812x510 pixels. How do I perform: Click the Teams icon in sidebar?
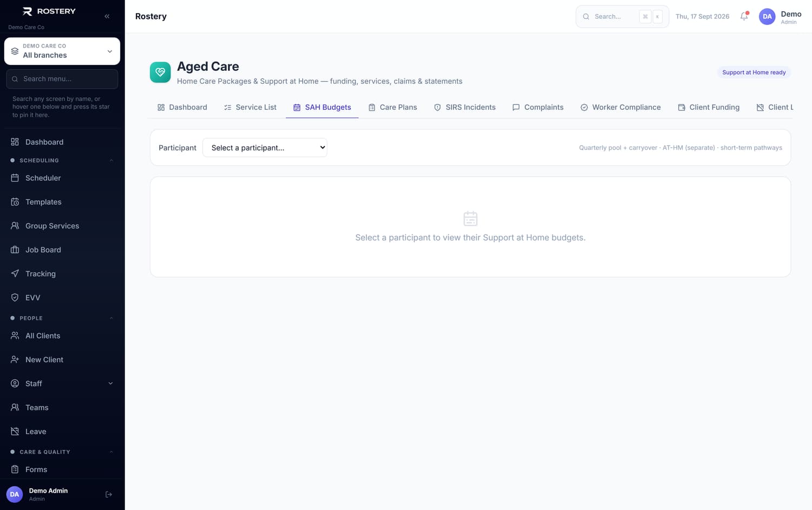click(15, 407)
